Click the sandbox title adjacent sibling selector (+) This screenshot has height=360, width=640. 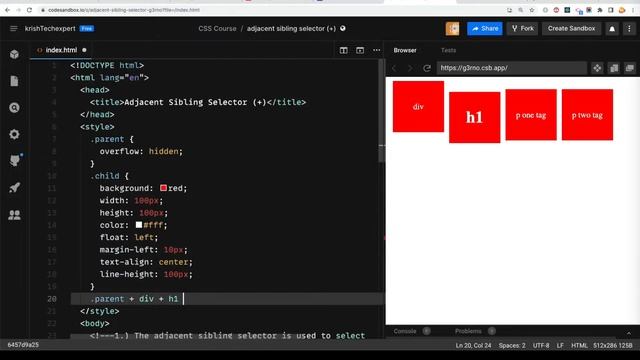coord(291,29)
